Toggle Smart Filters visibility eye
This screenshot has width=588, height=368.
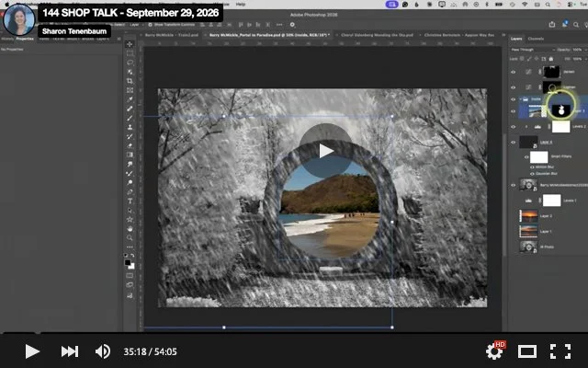[x=526, y=157]
